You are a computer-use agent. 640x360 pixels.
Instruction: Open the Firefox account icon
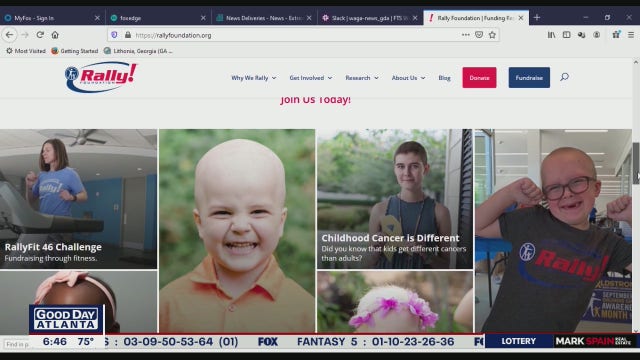point(597,35)
